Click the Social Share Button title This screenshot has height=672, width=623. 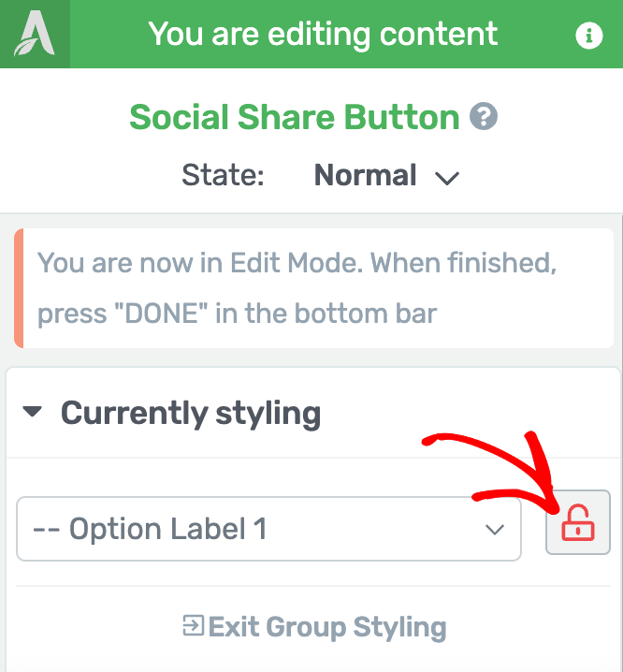295,117
